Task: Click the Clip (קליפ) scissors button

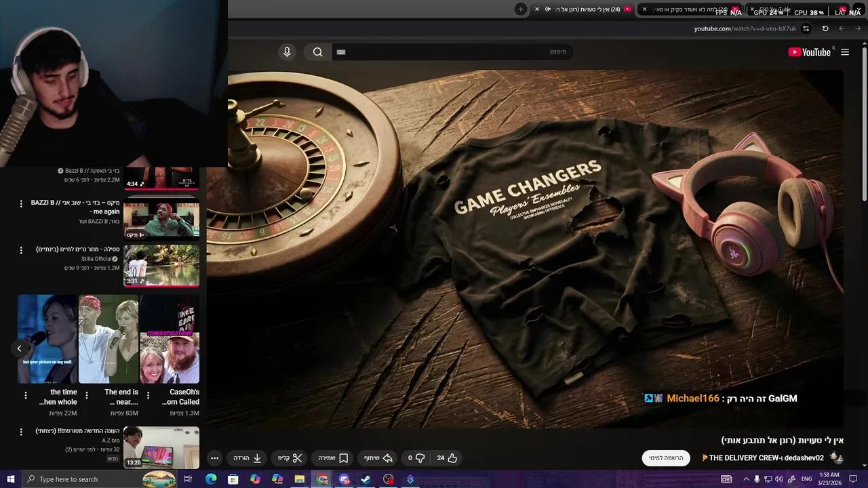Action: [290, 458]
